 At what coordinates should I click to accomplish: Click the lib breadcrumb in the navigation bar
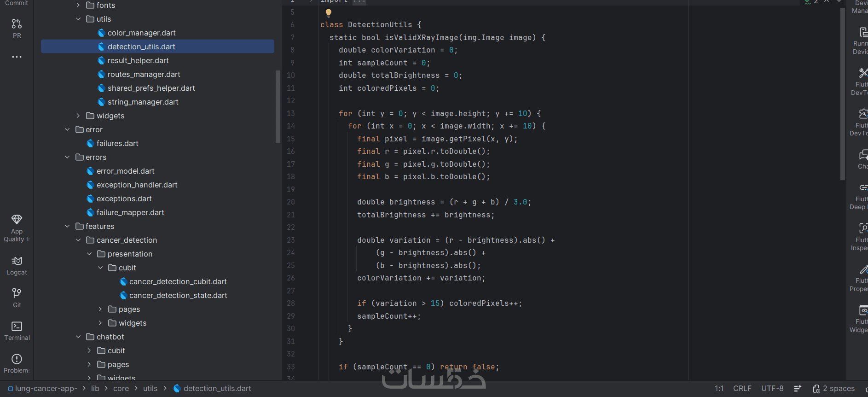pos(95,389)
